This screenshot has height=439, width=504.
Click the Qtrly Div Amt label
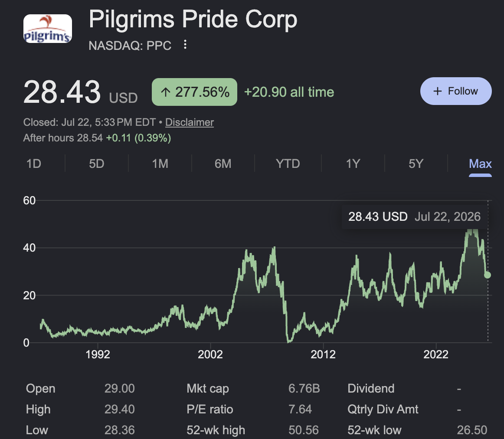pyautogui.click(x=383, y=409)
